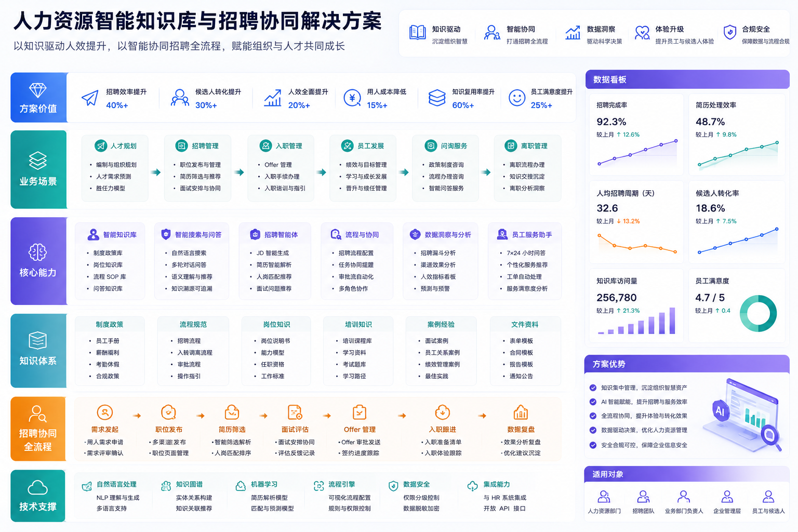Image resolution: width=798 pixels, height=532 pixels.
Task: Click the 机器学习 icon
Action: (x=241, y=486)
